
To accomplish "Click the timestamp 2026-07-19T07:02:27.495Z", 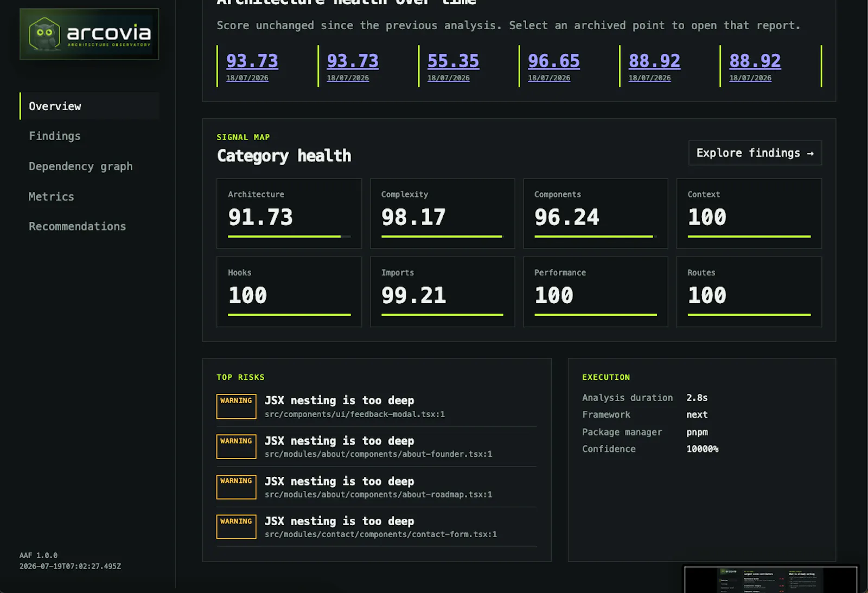I will [70, 566].
